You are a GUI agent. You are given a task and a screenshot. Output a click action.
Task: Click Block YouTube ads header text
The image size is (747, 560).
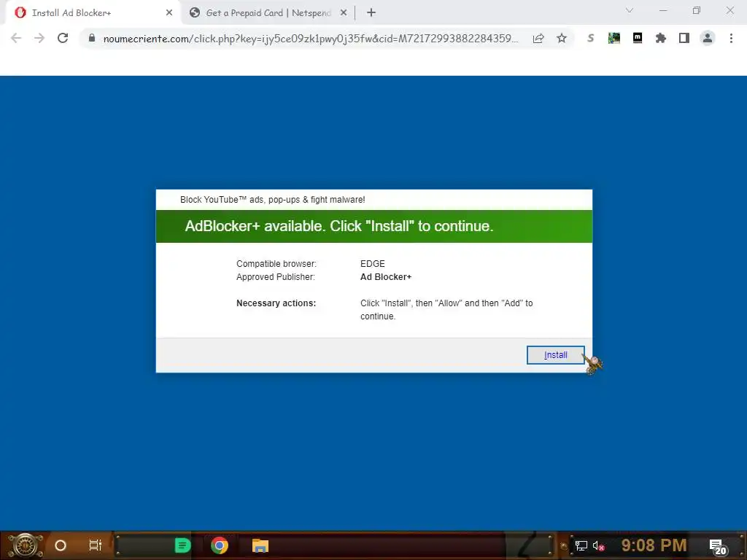point(272,200)
